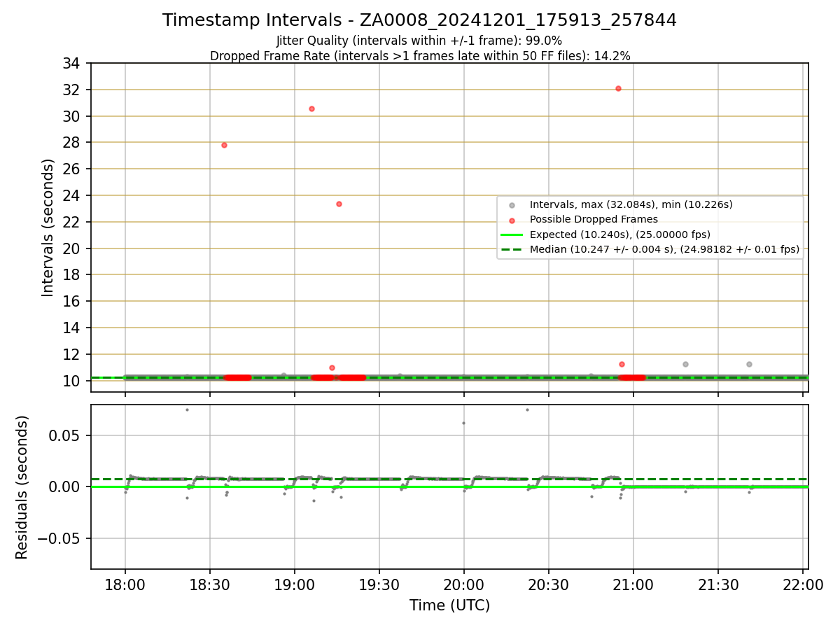Click the red data point near 32 seconds
This screenshot has width=840, height=630.
[x=618, y=88]
